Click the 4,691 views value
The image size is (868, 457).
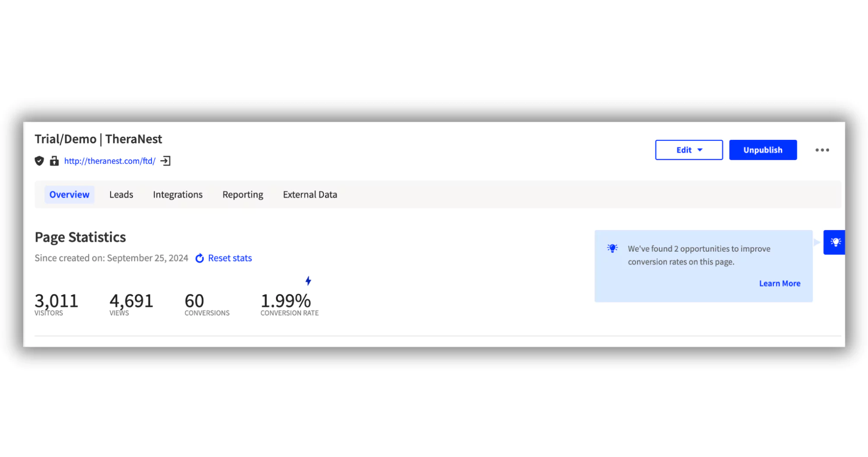click(131, 300)
